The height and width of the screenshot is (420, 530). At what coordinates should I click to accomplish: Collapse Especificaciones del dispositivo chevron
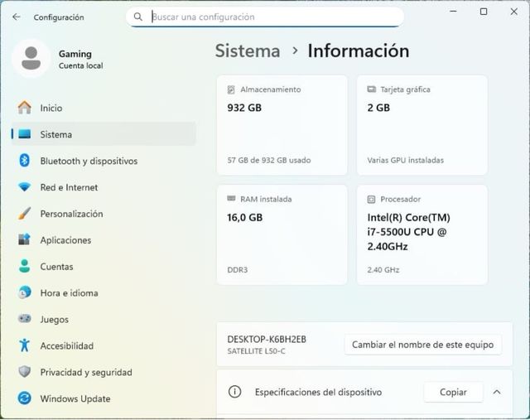[x=497, y=392]
